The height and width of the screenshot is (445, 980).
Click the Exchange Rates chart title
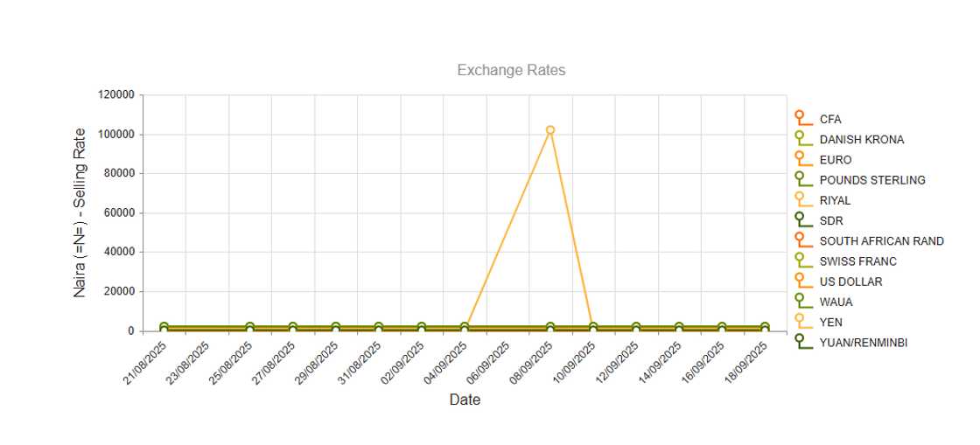511,70
